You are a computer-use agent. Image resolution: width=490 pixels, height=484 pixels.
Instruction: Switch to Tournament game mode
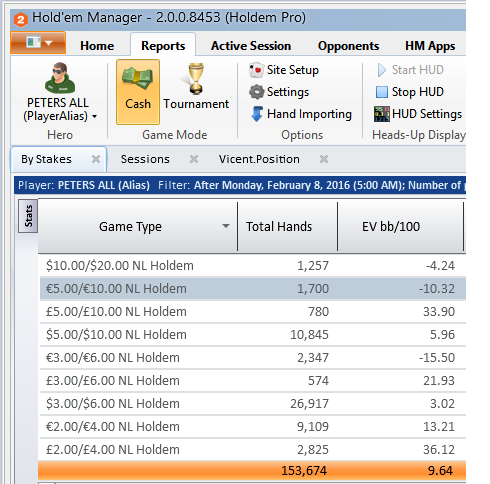(196, 87)
